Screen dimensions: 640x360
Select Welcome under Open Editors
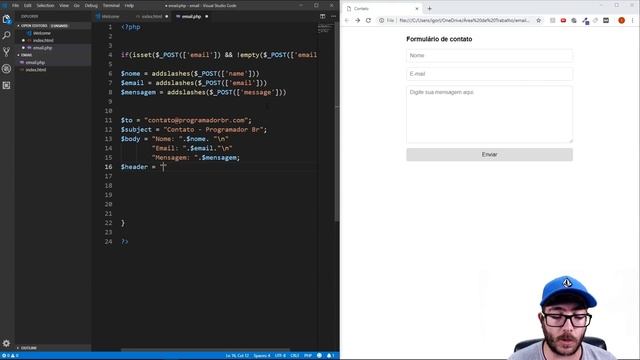[42, 33]
